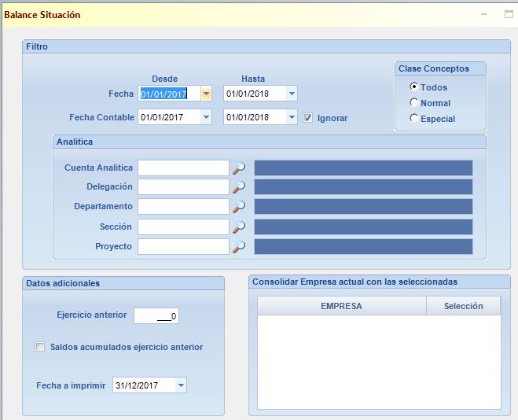Enable Saldos acumulados ejercicio anterior checkbox
Viewport: 518px width, 420px height.
39,347
